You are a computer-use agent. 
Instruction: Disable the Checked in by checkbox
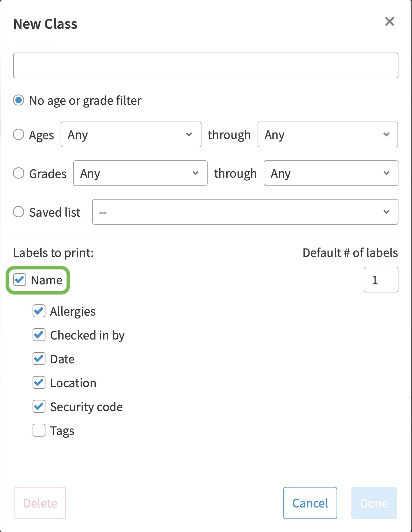point(39,335)
